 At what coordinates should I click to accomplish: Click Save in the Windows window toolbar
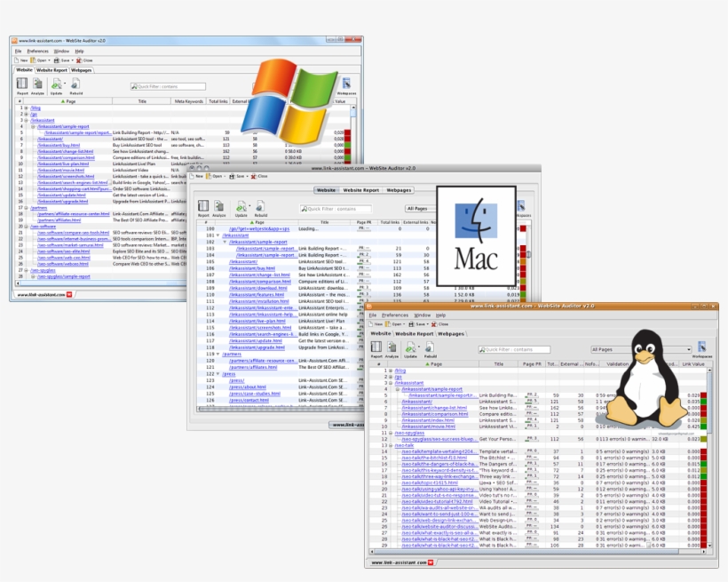63,60
